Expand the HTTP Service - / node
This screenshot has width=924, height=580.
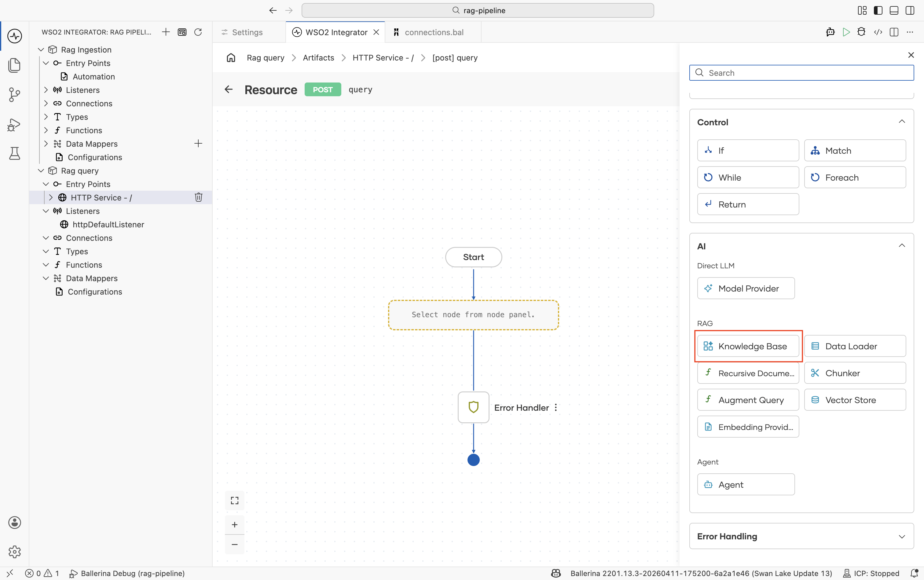51,197
